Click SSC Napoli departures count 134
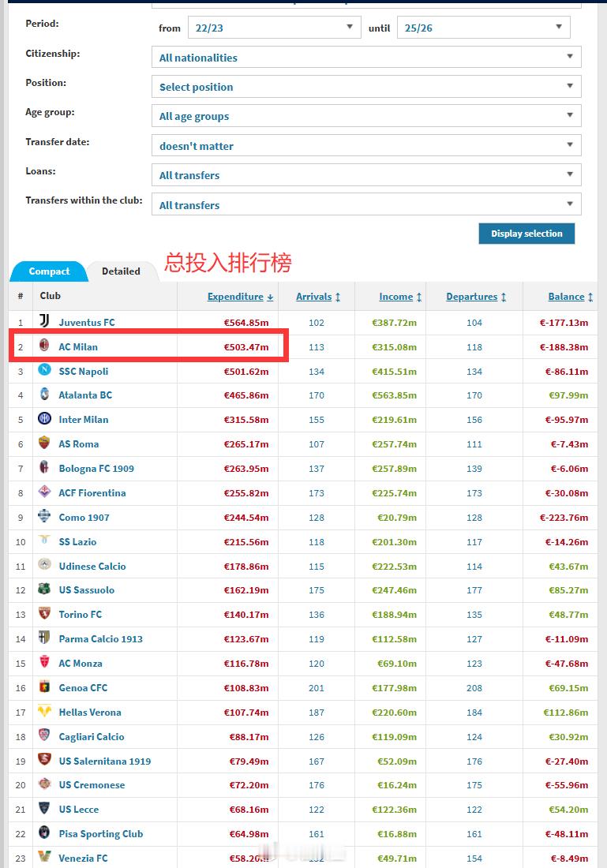The height and width of the screenshot is (868, 607). coord(474,372)
